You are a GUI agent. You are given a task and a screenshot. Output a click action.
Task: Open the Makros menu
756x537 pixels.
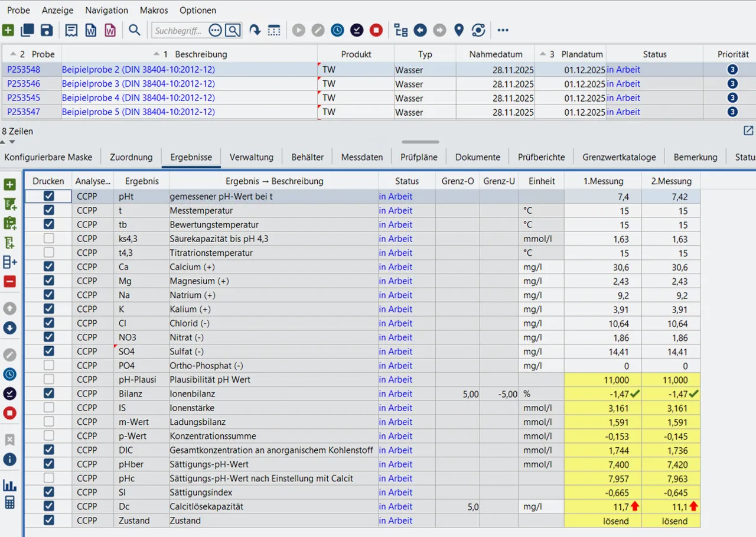(154, 10)
